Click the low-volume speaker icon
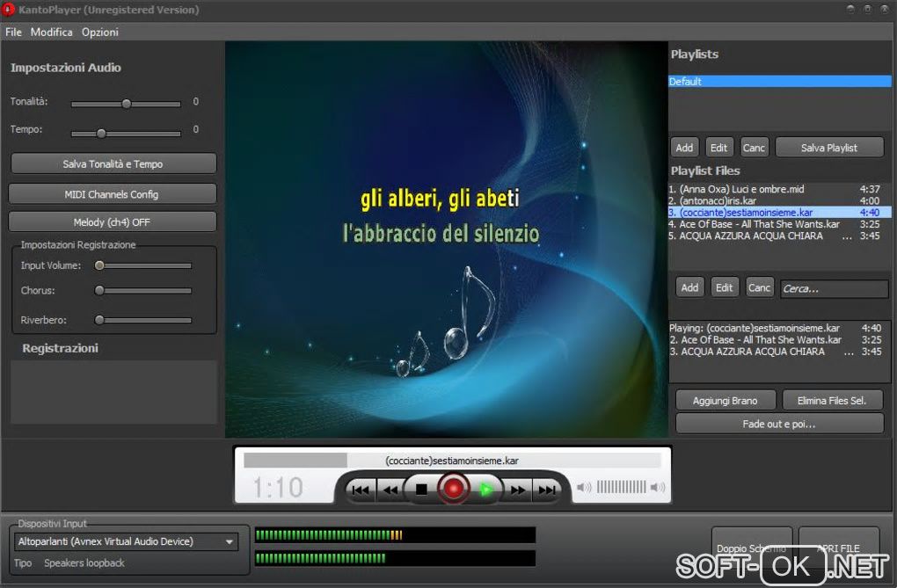This screenshot has height=588, width=897. pos(584,487)
